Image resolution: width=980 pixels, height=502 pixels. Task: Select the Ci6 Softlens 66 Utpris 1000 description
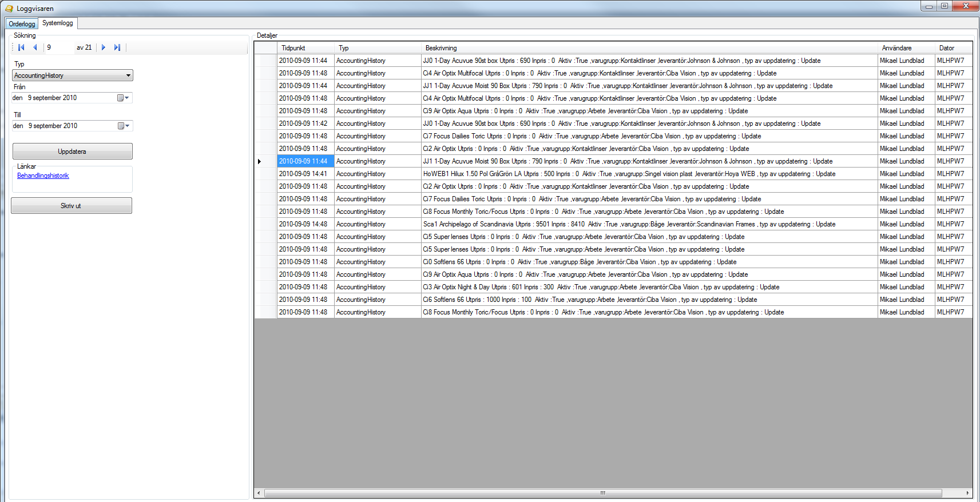pyautogui.click(x=649, y=300)
